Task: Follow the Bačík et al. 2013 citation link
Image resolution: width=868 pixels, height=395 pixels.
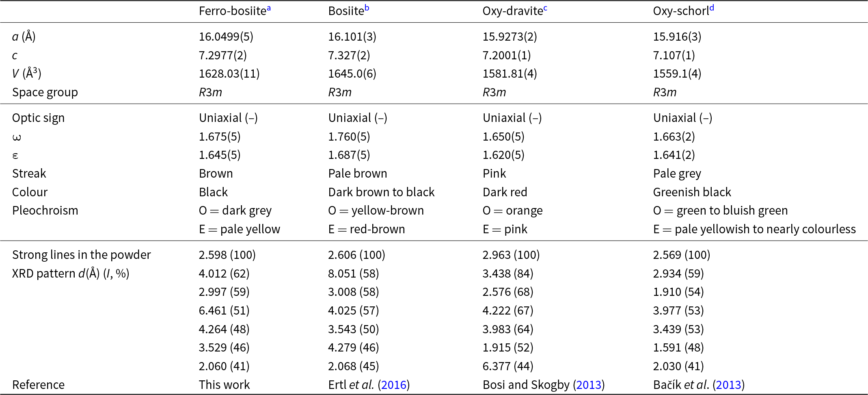Action: pyautogui.click(x=728, y=385)
